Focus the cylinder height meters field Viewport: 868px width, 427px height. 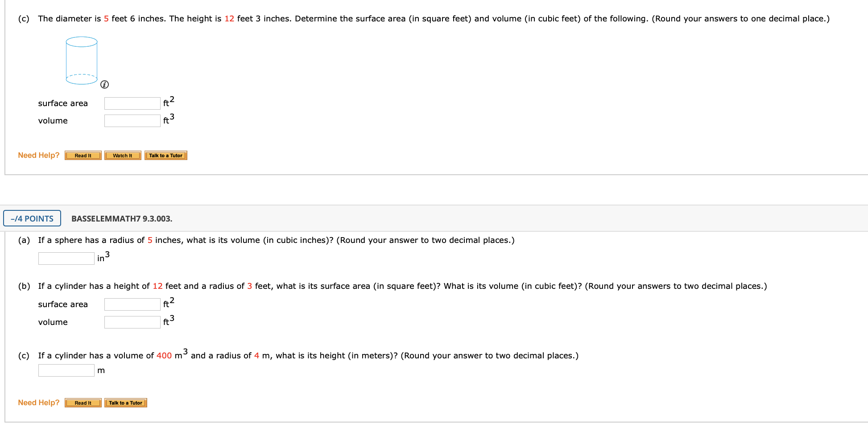(66, 370)
